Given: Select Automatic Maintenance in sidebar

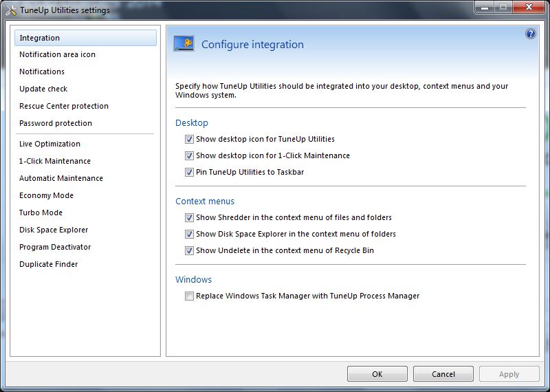Looking at the screenshot, I should tap(85, 178).
